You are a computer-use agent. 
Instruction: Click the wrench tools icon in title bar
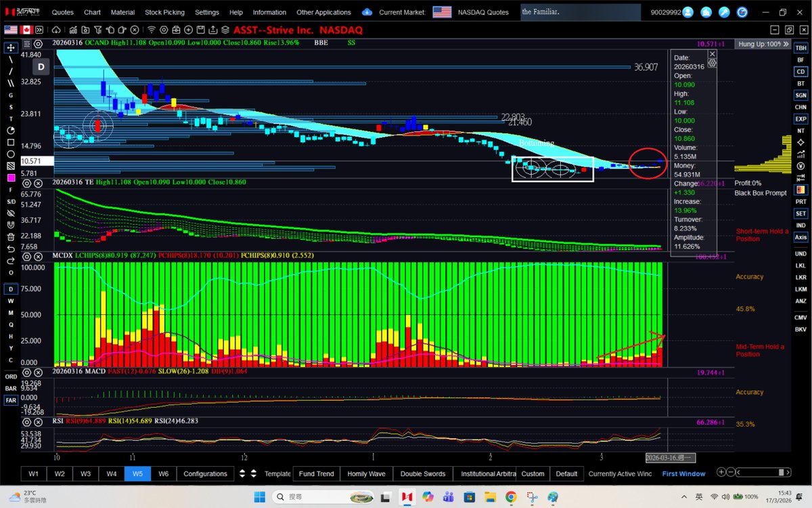[x=725, y=12]
